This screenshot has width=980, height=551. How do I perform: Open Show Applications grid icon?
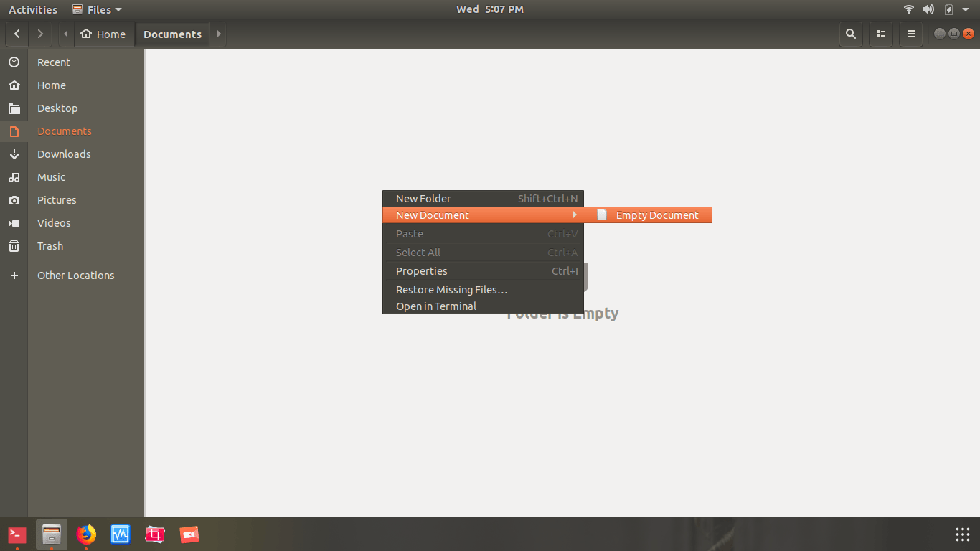(963, 534)
